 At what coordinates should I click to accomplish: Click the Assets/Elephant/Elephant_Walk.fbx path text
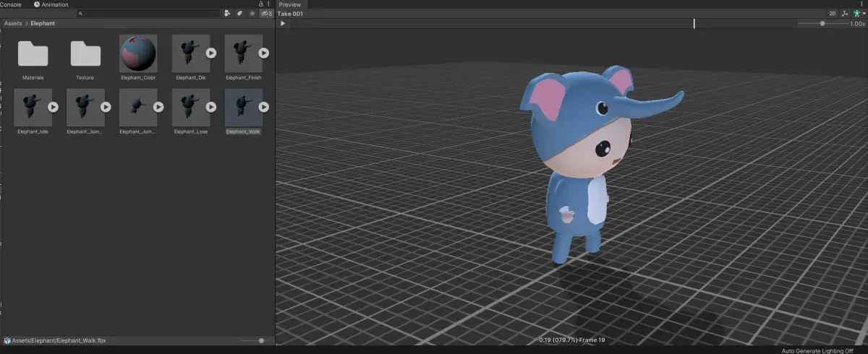[x=59, y=340]
